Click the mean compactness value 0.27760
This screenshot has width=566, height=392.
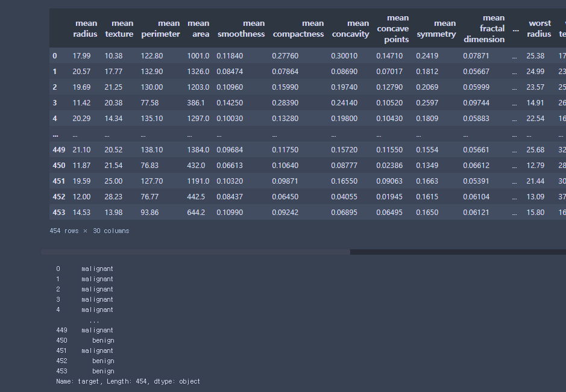pyautogui.click(x=285, y=56)
